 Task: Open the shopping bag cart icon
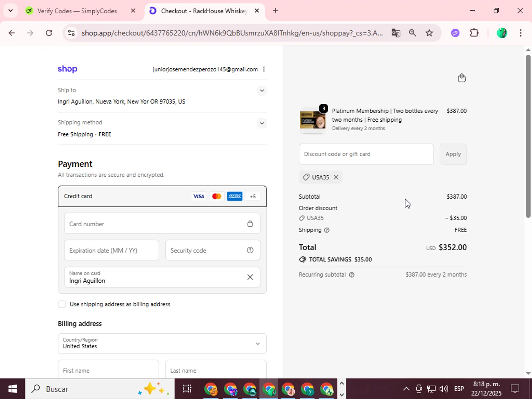(461, 78)
